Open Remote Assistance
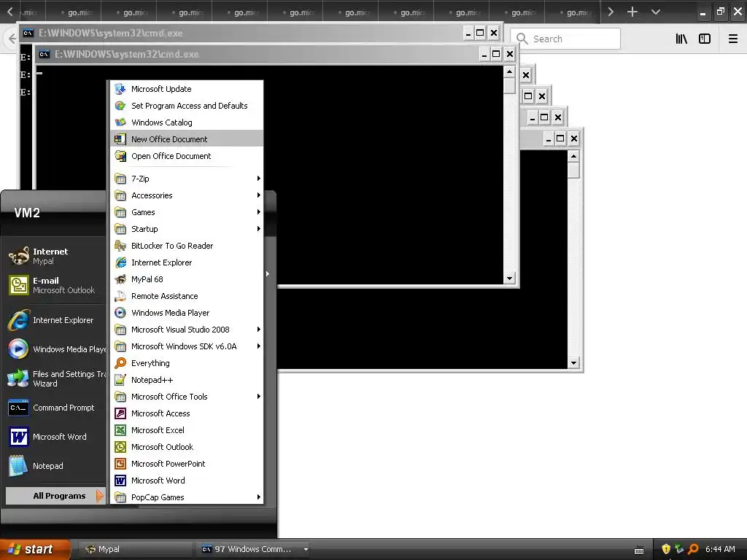 [x=187, y=296]
